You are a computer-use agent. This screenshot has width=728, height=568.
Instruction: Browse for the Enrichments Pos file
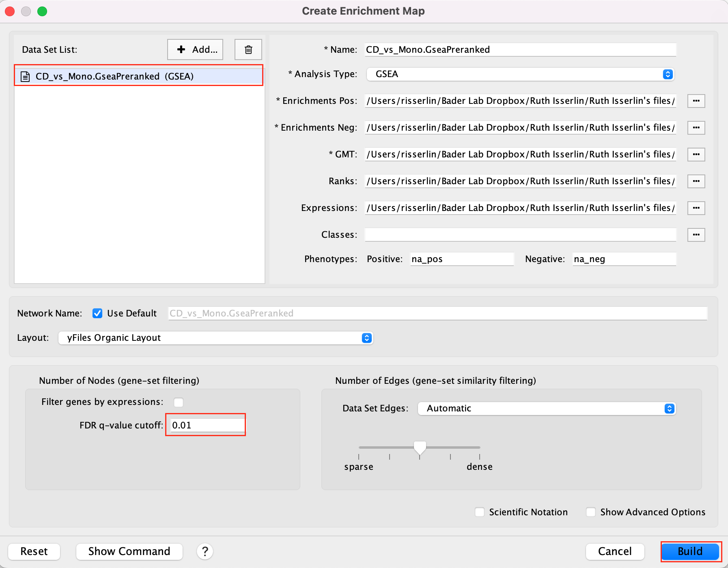coord(696,101)
